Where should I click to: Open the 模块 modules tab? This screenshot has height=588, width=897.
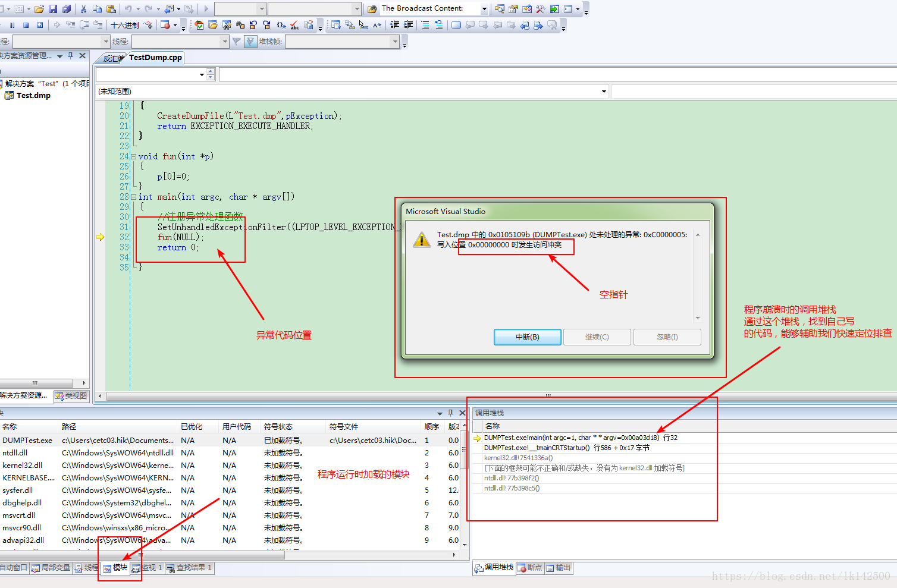pyautogui.click(x=115, y=568)
